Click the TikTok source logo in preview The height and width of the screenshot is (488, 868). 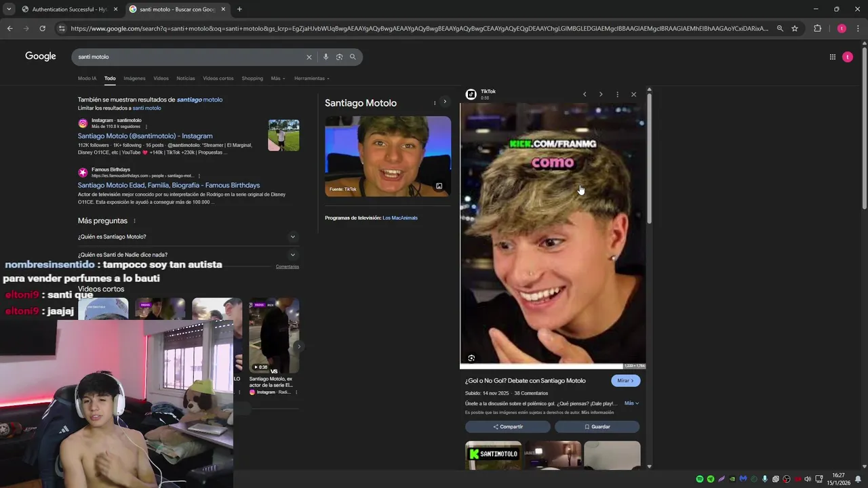(x=471, y=94)
